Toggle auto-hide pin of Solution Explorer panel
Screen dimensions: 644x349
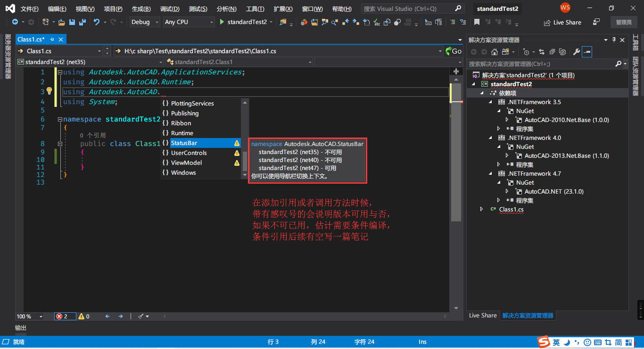coord(614,40)
